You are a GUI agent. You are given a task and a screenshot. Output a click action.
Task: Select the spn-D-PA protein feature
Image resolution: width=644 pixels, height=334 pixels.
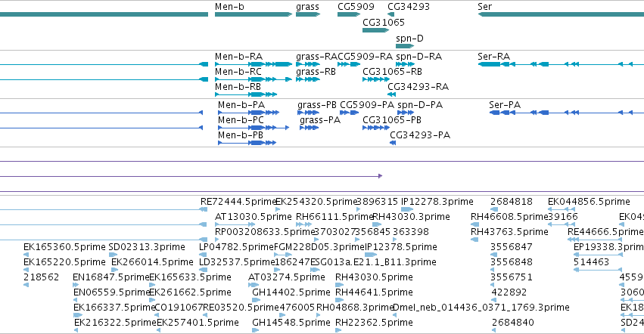(406, 113)
